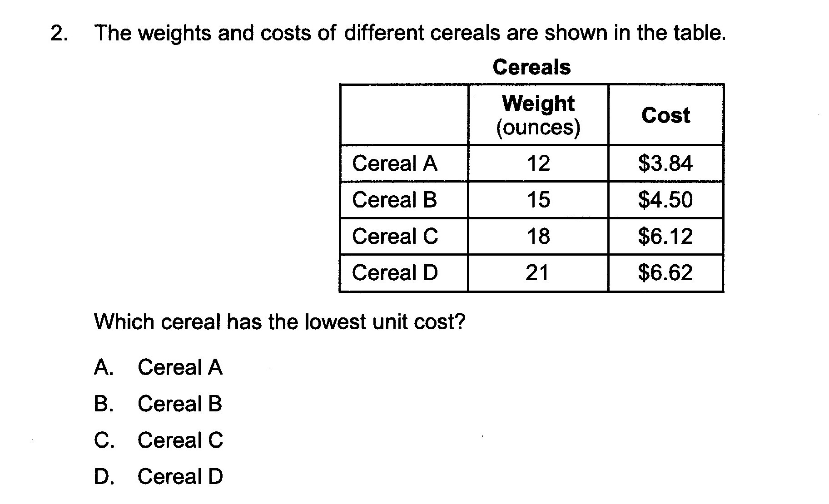
Task: Select the 12 ounces weight cell
Action: click(538, 163)
